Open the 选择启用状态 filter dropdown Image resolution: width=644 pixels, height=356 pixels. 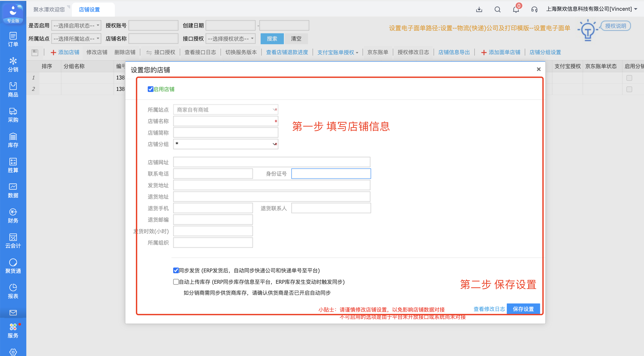point(76,25)
